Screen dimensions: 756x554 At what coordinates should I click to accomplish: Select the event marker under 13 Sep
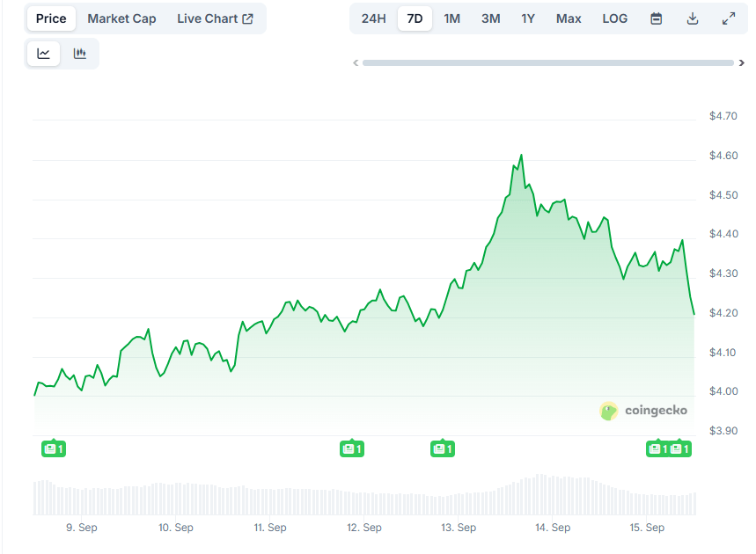click(x=443, y=448)
